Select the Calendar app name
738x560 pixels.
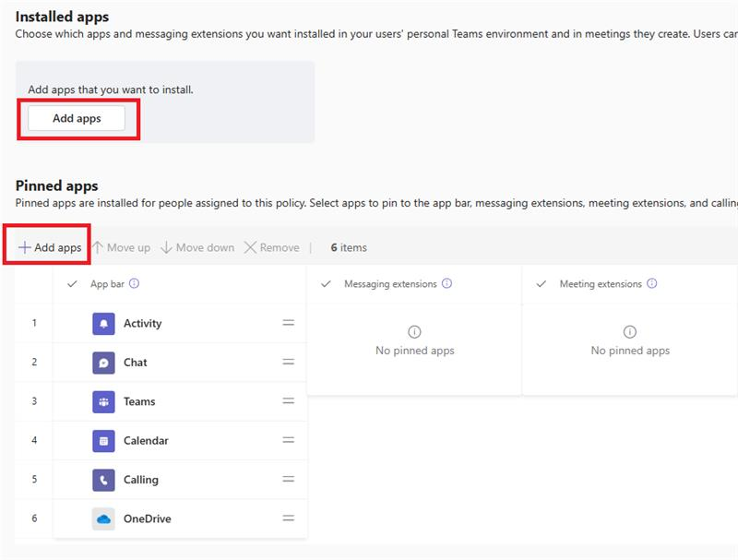146,440
